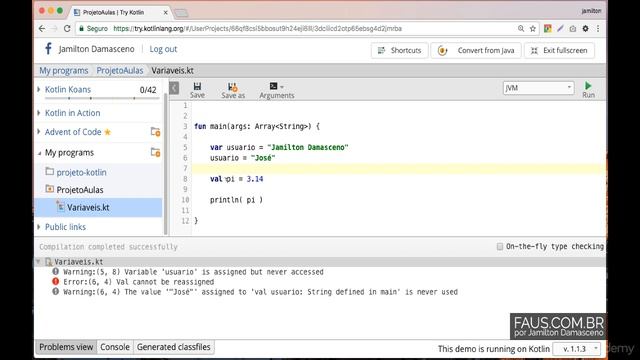Click the ProjetoAulas folder icon
This screenshot has width=640, height=360.
49,189
